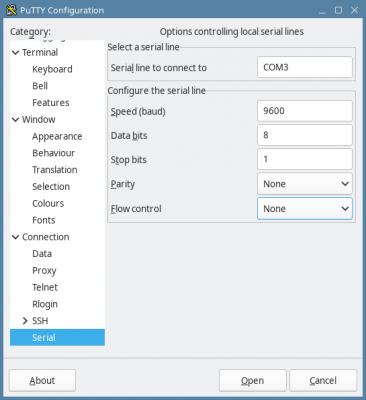366x400 pixels.
Task: Close the PuTTY Configuration window
Action: (355, 10)
